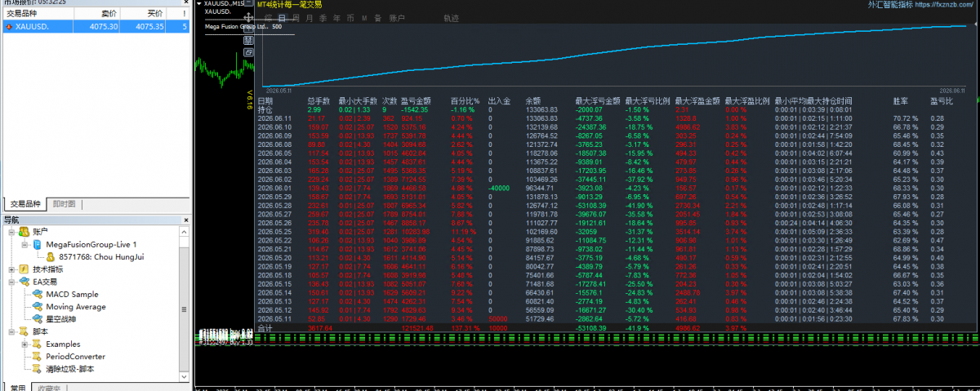Click the user icon beside 8571768: Chou HungJui
Viewport: 980px width, 391px height.
click(x=49, y=256)
